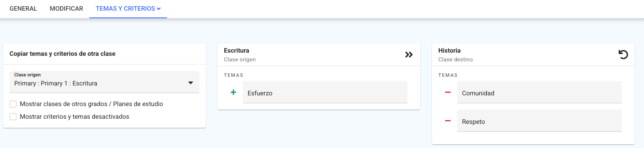Switch to the General tab
Viewport: 644px width, 148px height.
(23, 9)
